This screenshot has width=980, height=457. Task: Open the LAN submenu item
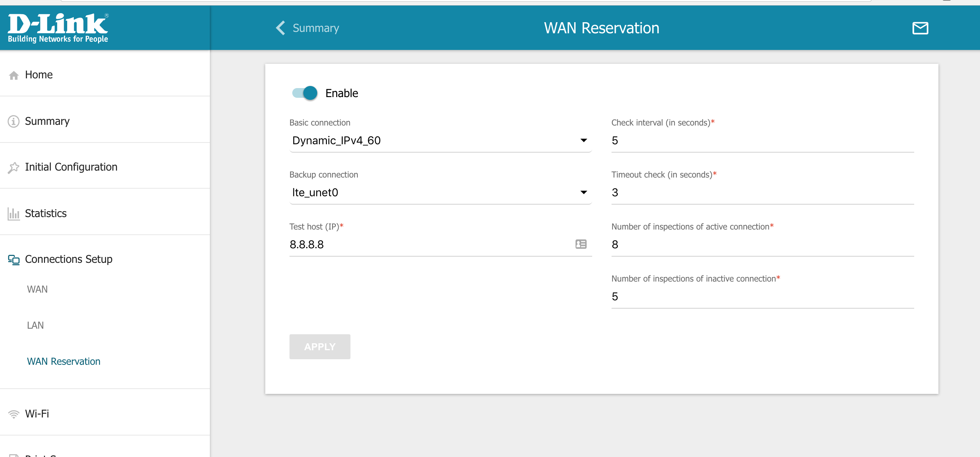35,326
